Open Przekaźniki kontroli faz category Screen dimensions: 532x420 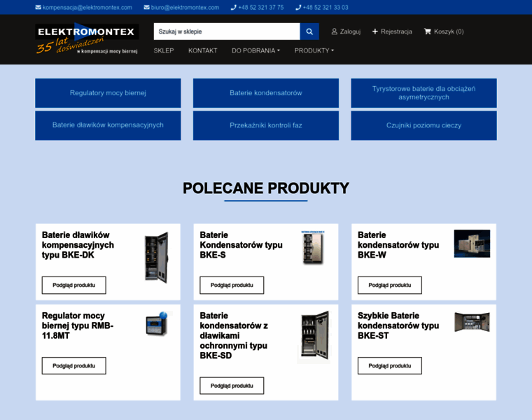(x=266, y=125)
